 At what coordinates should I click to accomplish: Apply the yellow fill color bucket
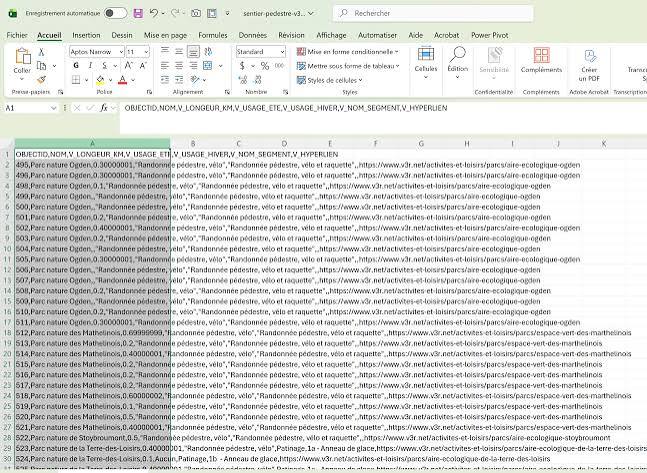100,80
